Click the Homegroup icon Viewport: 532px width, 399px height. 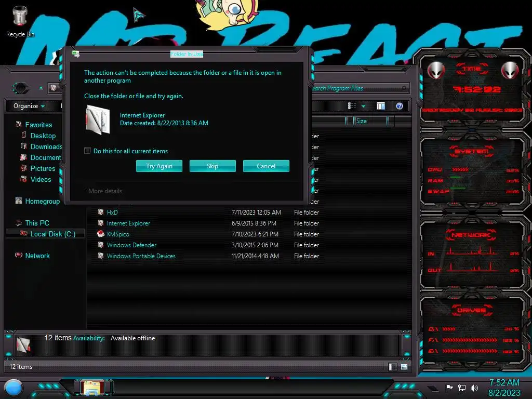coord(19,201)
